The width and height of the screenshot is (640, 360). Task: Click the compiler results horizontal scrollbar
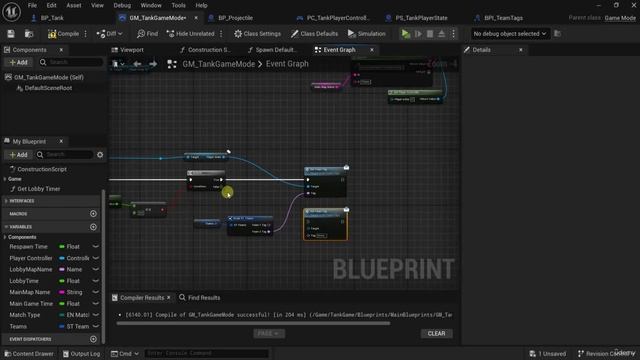pos(253,324)
